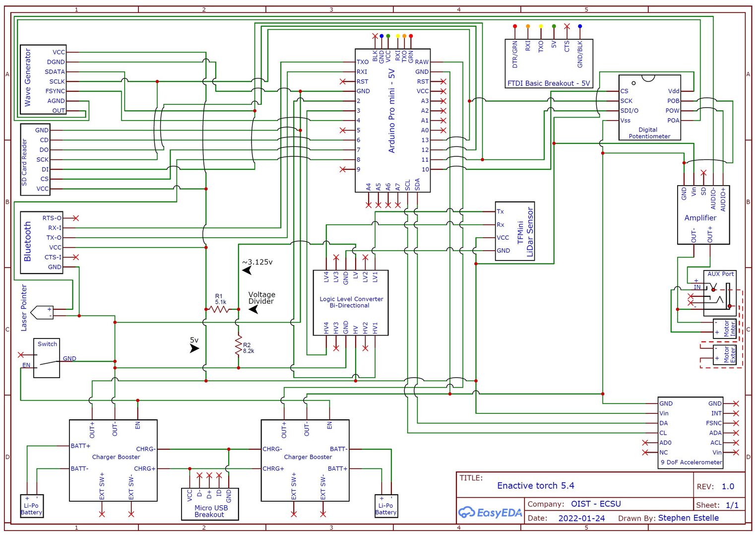Click the Micro USB Breakout component
Screen dimensions: 756x536
point(210,504)
